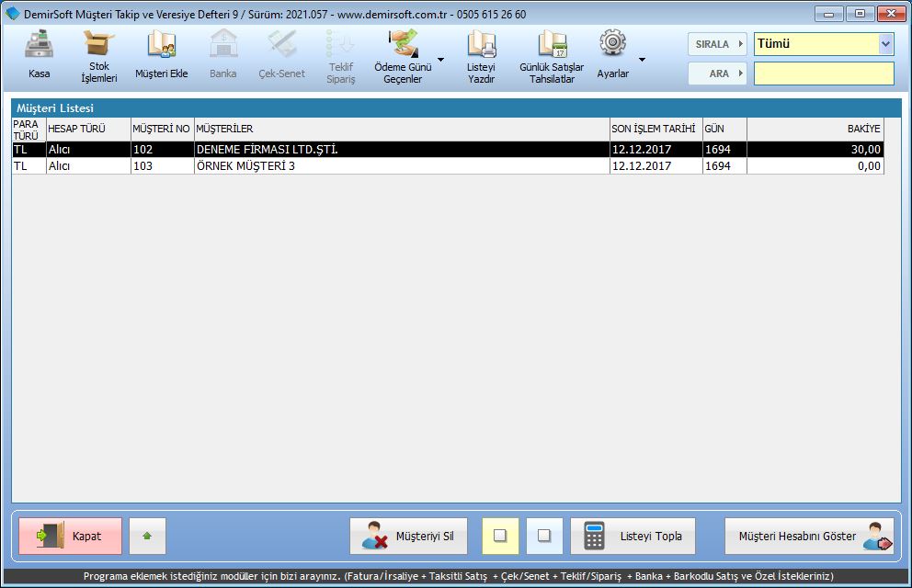912x588 pixels.
Task: Click customer number 102 cell
Action: [x=163, y=150]
